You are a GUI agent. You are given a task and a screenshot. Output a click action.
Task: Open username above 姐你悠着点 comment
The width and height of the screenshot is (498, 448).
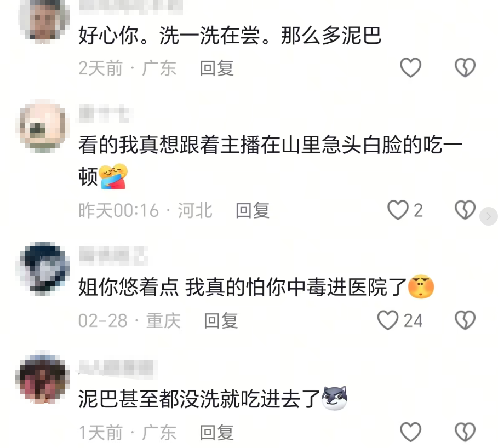click(x=113, y=256)
